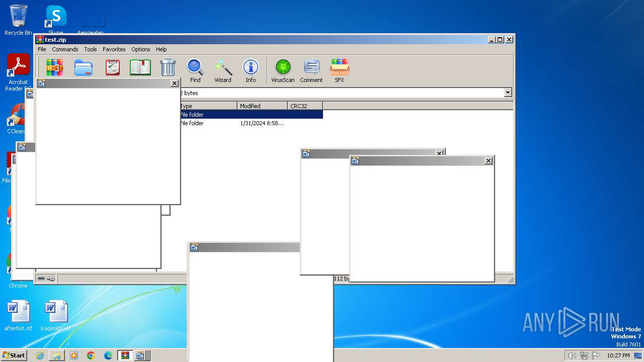Click the network tray icon
The height and width of the screenshot is (362, 644).
584,355
